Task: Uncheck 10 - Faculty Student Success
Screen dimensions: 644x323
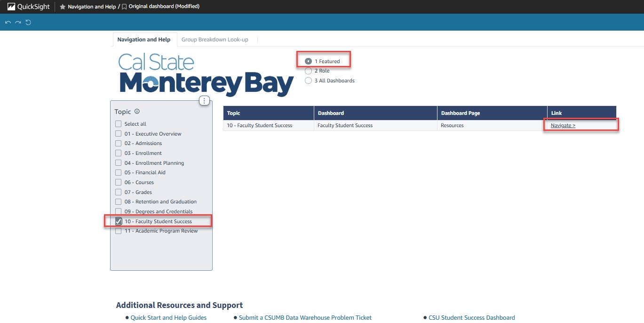Action: tap(118, 221)
